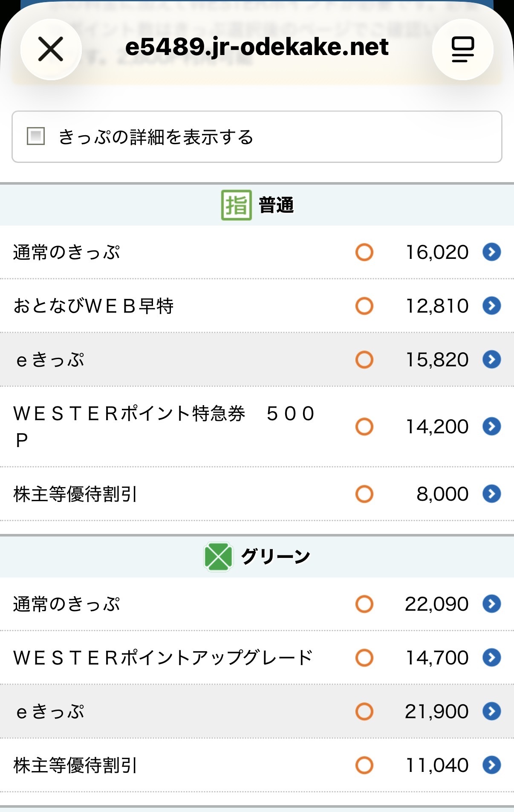Tap the green 指 reserved seat icon
Image resolution: width=514 pixels, height=812 pixels.
(236, 205)
